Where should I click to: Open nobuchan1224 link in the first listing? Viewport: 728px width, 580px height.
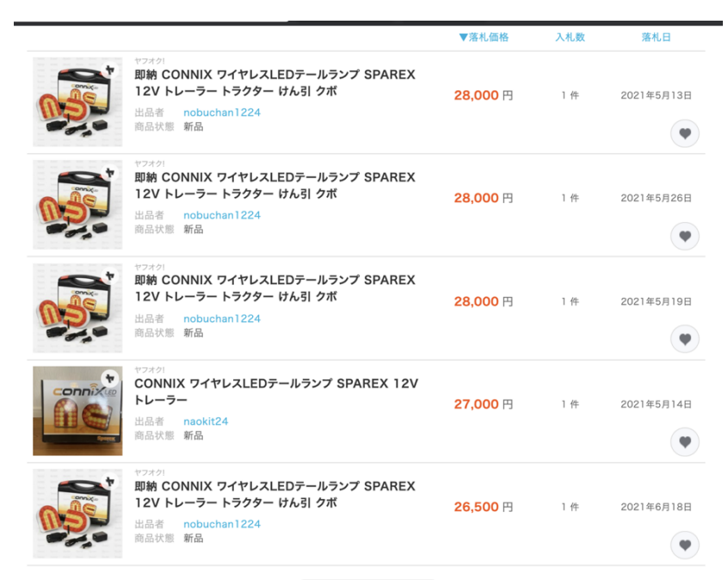pos(221,113)
